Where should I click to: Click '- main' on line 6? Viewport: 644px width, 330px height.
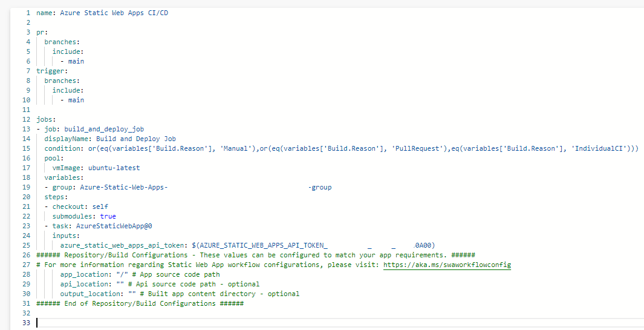click(x=72, y=61)
